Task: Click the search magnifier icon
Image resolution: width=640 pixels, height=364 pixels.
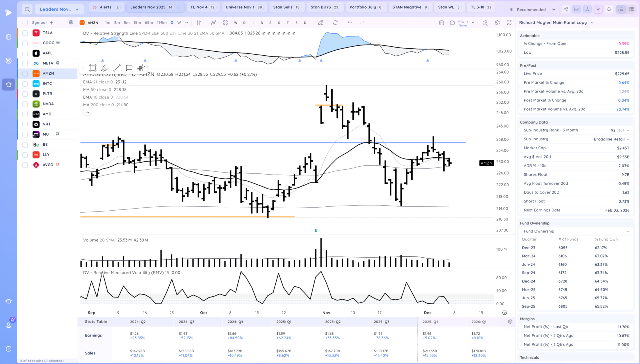Action: click(x=27, y=9)
